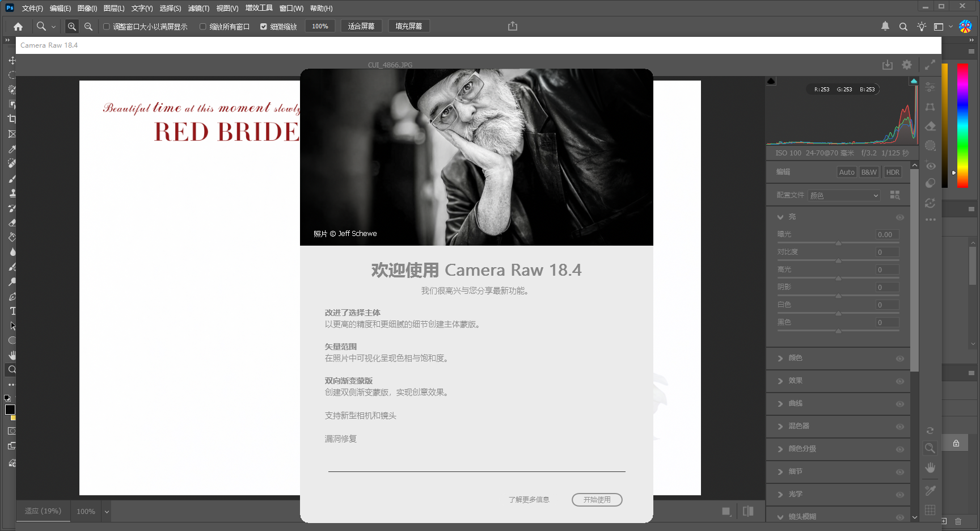Click the search icon in top bar

[x=903, y=27]
